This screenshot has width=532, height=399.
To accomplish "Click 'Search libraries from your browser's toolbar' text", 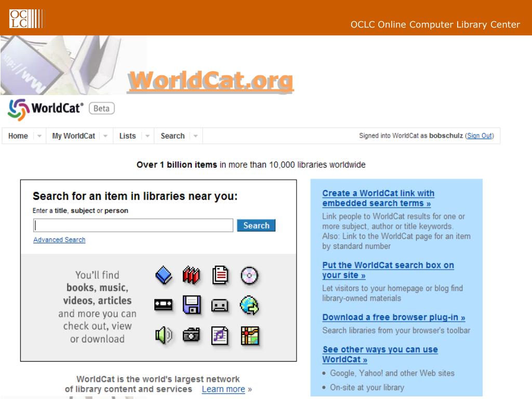I will click(396, 330).
